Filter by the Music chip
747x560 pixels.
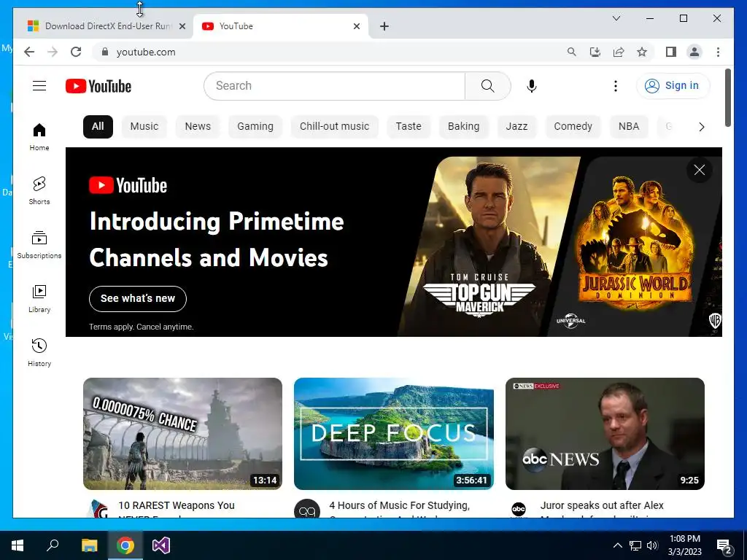[144, 126]
